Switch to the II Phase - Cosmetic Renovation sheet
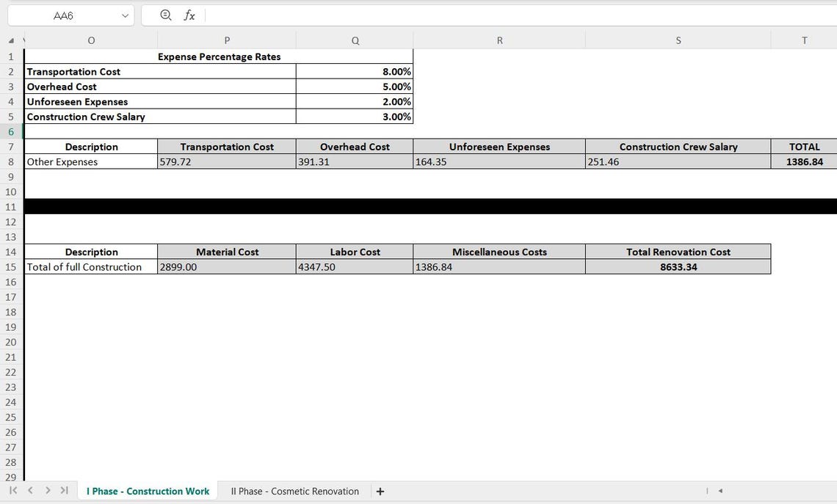Viewport: 837px width, 504px height. point(294,491)
